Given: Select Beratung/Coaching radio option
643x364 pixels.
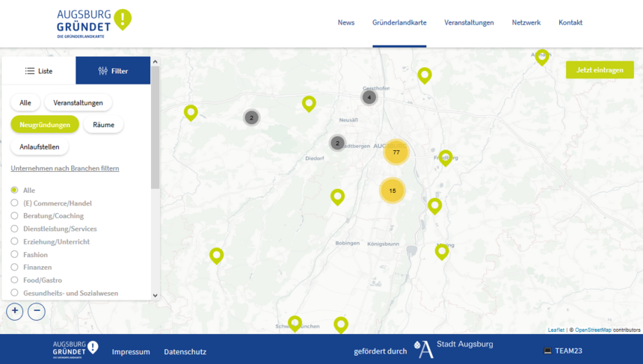Looking at the screenshot, I should (14, 215).
